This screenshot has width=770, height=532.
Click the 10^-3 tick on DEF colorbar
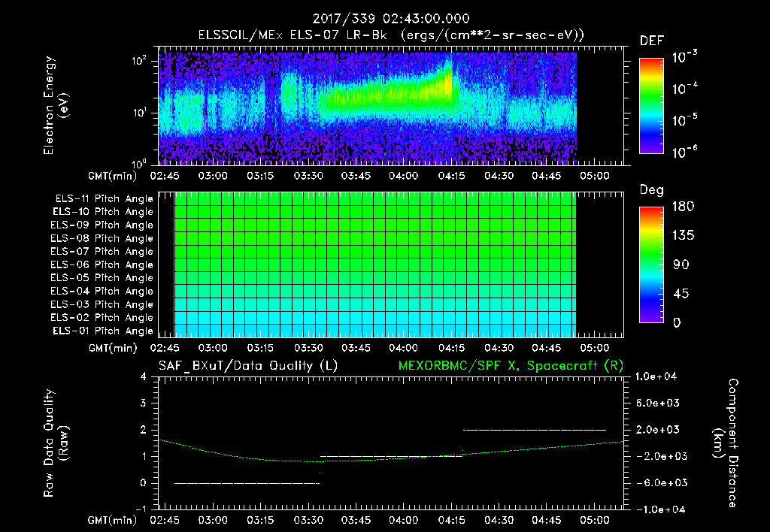pyautogui.click(x=684, y=57)
